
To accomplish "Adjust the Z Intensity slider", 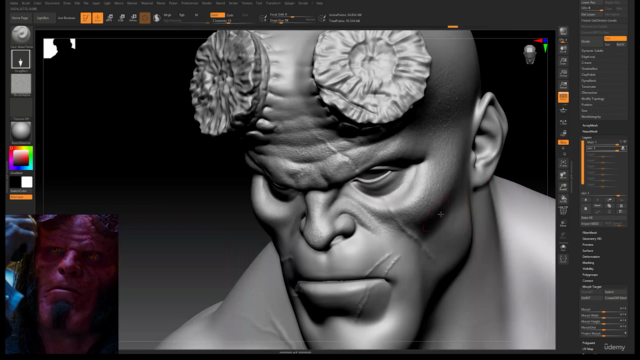I will coord(232,20).
